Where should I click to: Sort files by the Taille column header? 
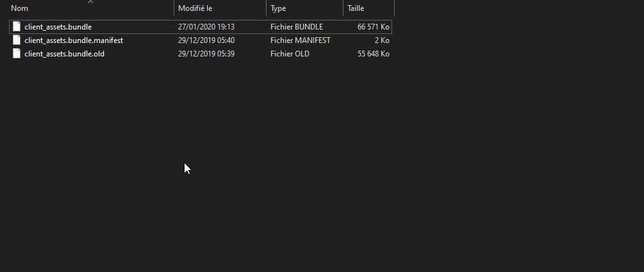(356, 8)
